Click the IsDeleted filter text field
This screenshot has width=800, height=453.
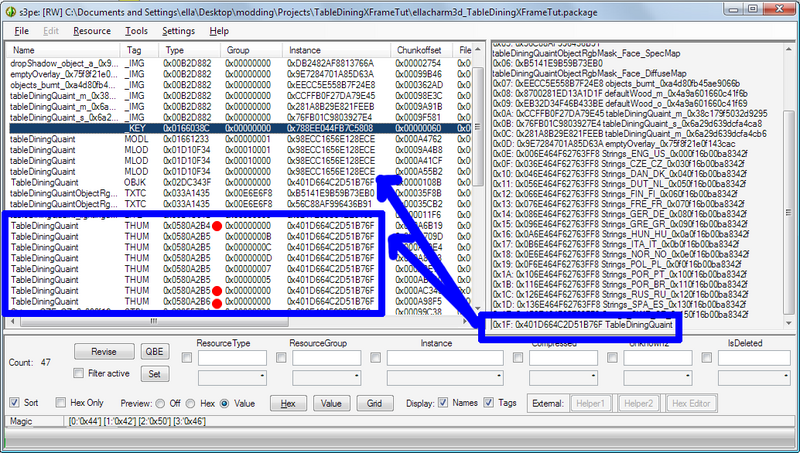pos(756,358)
